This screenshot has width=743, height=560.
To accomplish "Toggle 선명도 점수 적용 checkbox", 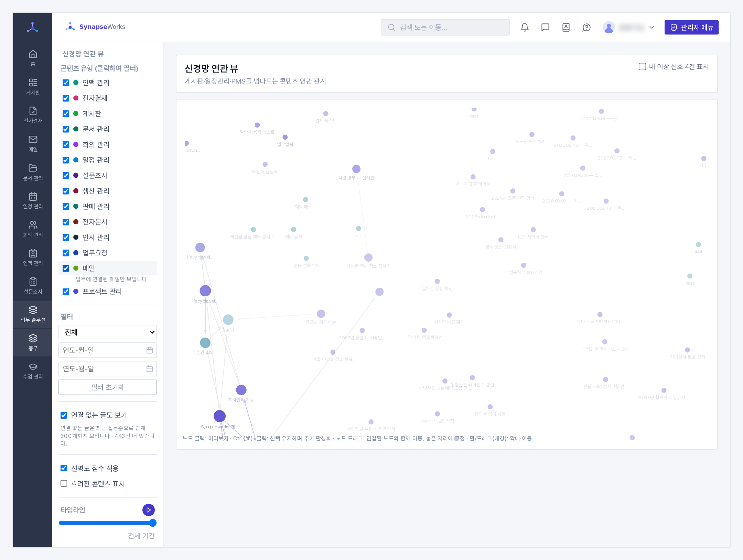I will (x=64, y=468).
